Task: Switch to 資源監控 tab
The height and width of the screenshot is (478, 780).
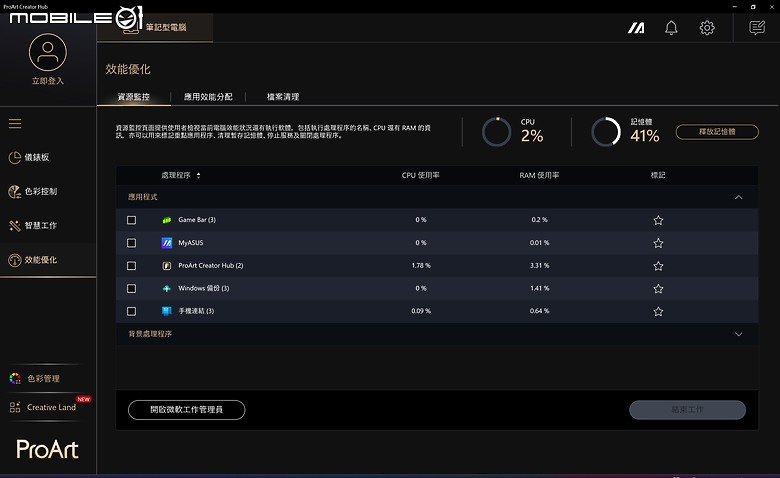Action: [x=133, y=96]
